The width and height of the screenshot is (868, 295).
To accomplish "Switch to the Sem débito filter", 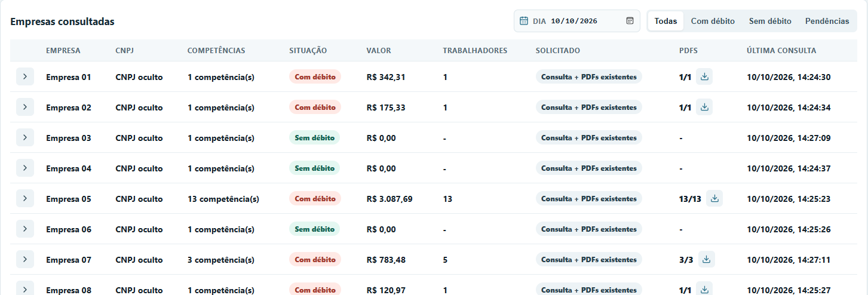I will (770, 21).
